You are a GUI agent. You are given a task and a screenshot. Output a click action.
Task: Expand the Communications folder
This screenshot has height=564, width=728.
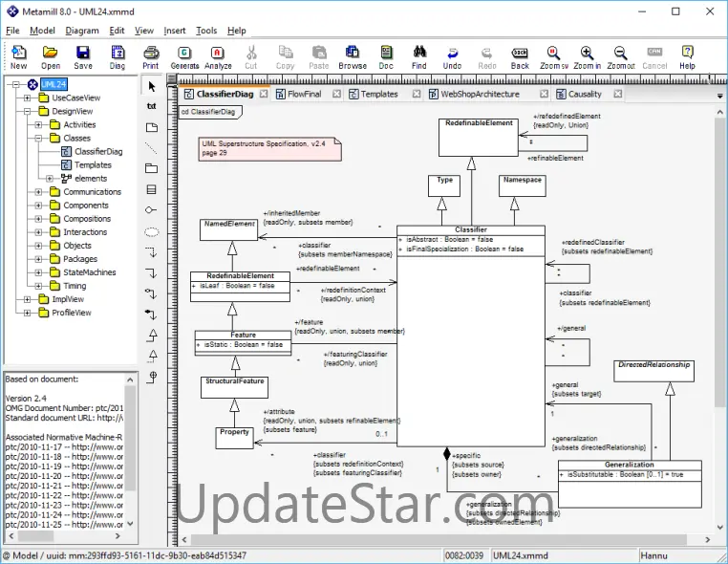click(x=38, y=192)
